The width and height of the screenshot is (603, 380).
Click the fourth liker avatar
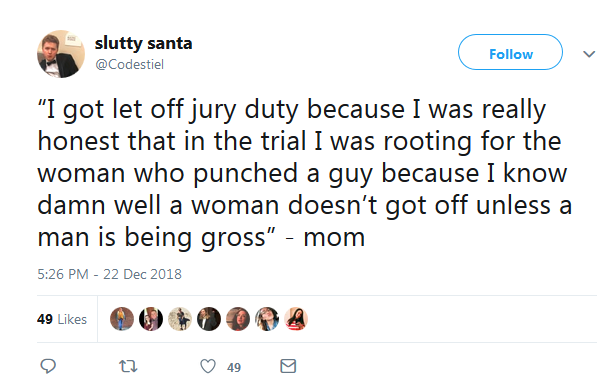click(209, 319)
